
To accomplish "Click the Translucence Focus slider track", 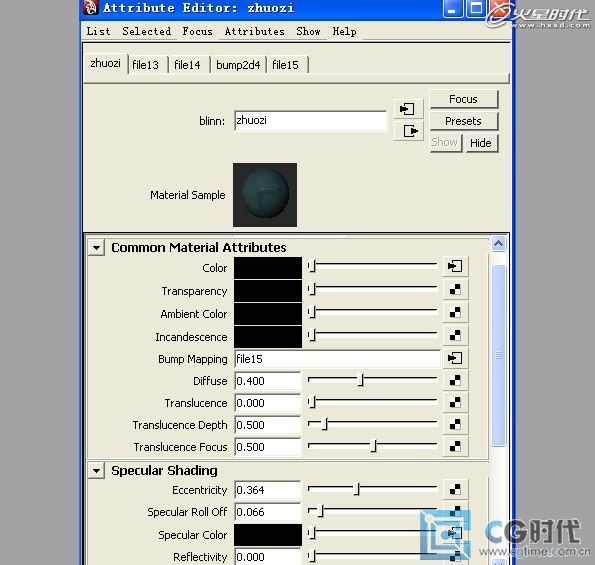I will (x=373, y=446).
